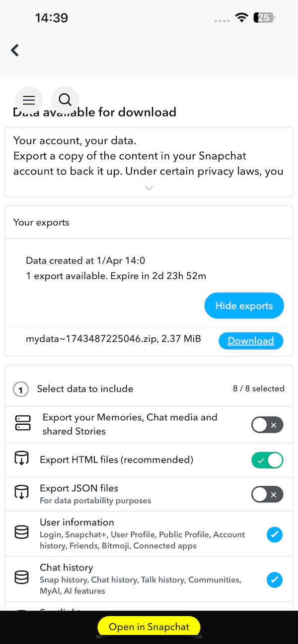Open the hamburger menu icon
298x644 pixels.
(29, 100)
